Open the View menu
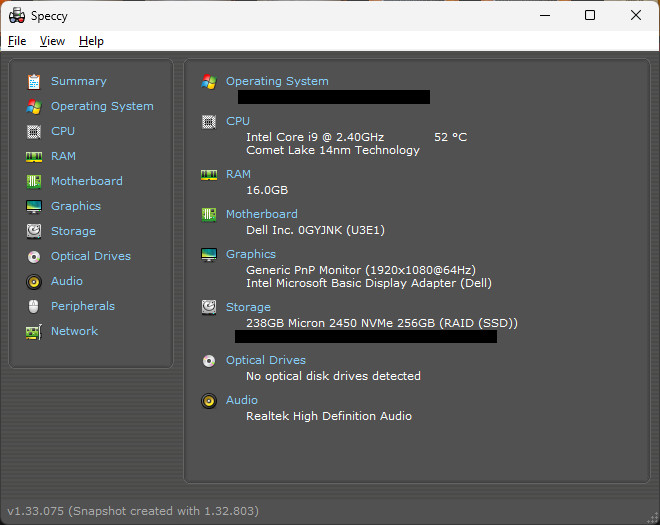Viewport: 660px width, 525px height. pos(52,41)
